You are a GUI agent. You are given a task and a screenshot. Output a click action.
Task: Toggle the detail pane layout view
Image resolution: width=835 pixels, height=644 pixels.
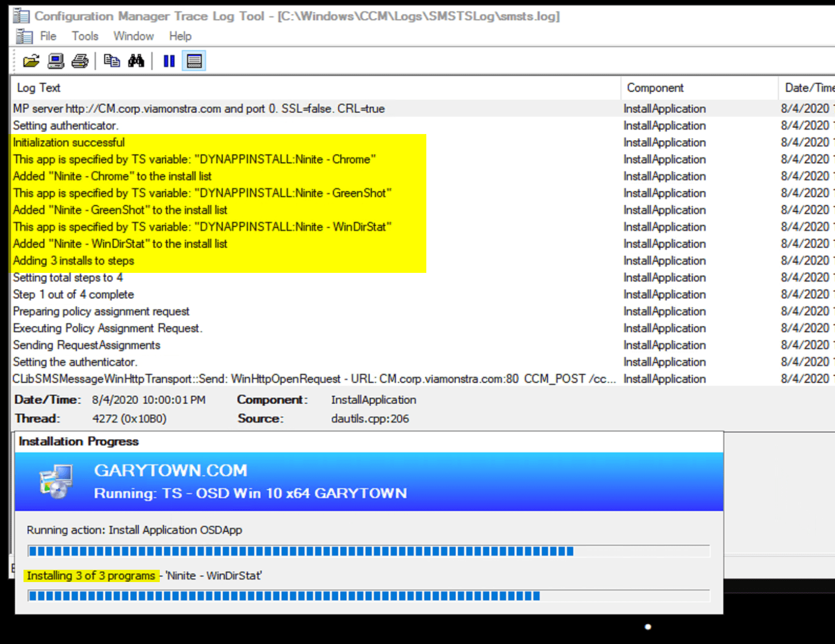click(194, 60)
